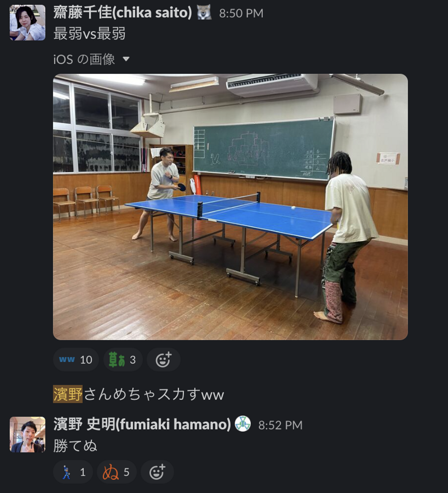Add a reaction to the 勝てぬ message

157,472
